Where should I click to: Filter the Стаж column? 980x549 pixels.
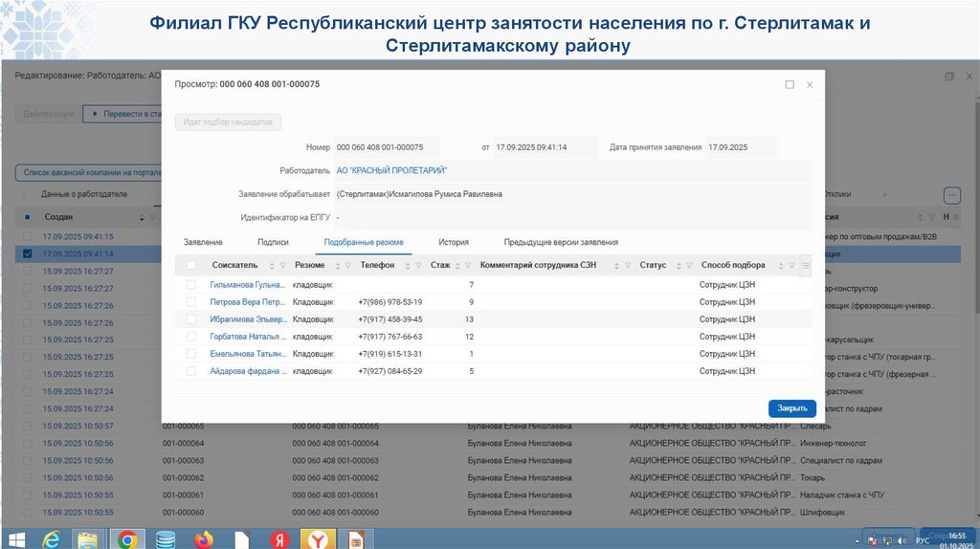tap(468, 266)
